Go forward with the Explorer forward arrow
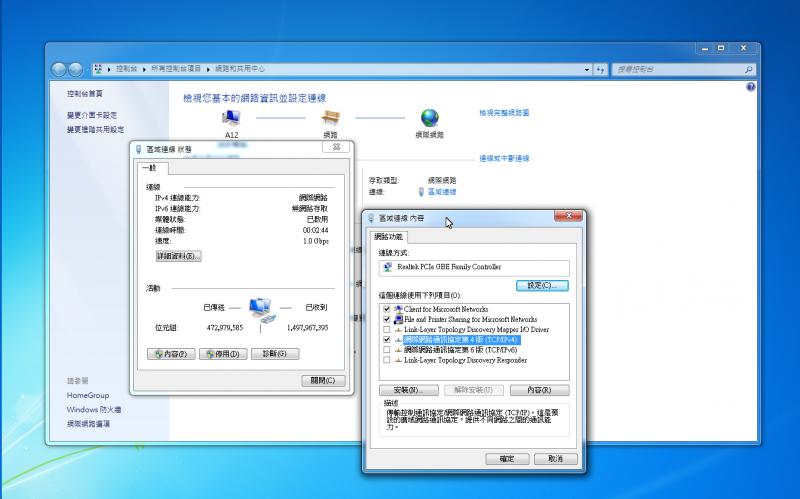 [x=76, y=69]
